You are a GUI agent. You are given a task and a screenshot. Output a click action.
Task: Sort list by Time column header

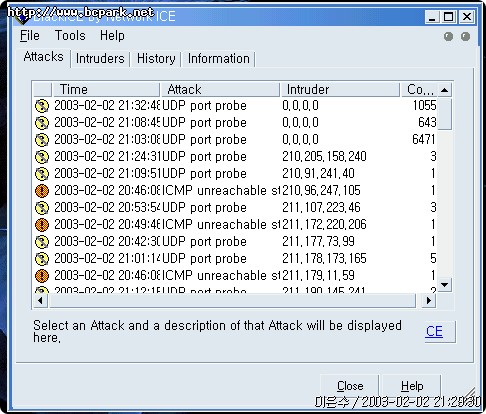pyautogui.click(x=106, y=89)
